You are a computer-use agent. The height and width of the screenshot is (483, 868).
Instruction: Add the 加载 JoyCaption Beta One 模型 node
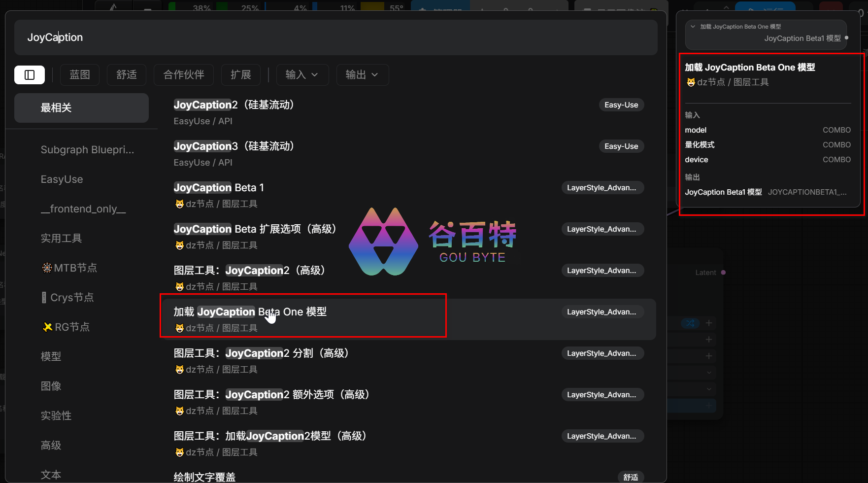tap(409, 319)
